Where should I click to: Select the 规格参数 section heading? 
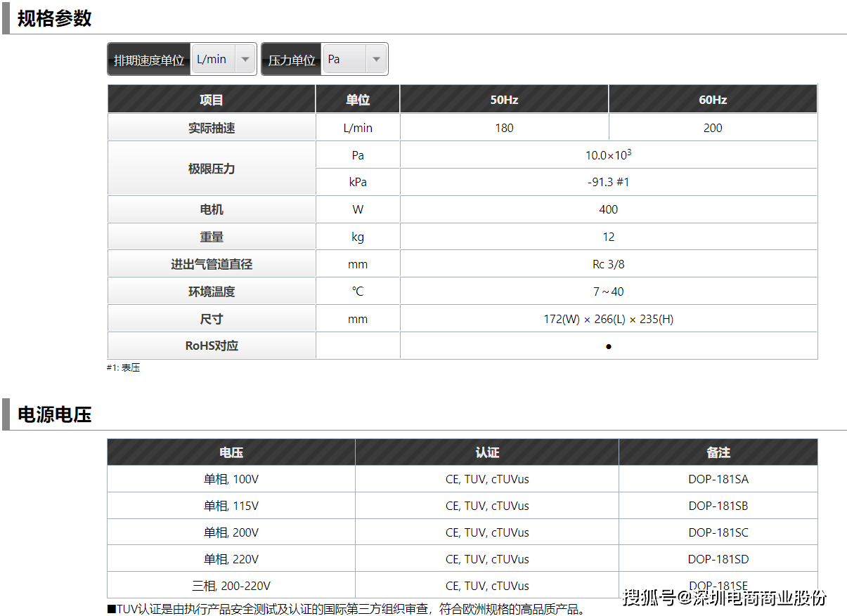coord(55,18)
